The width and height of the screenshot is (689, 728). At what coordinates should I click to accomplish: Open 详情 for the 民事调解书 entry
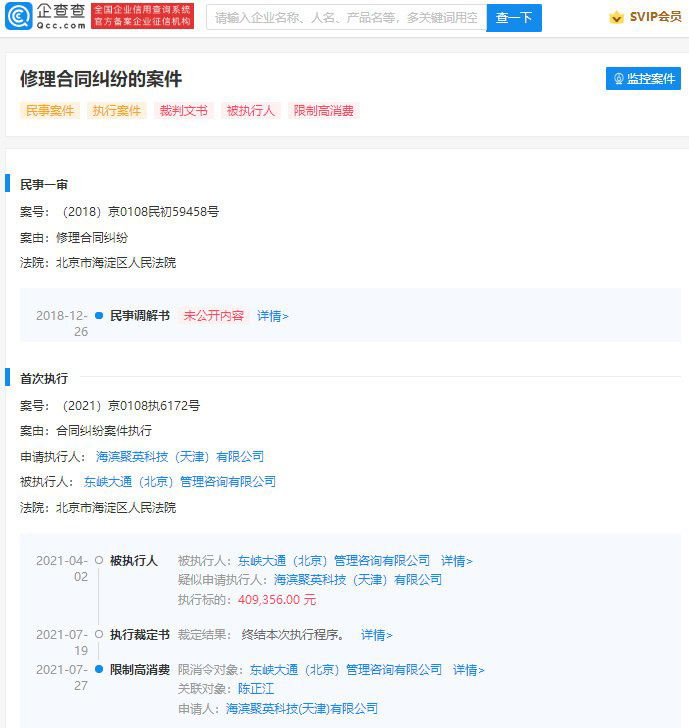click(273, 316)
